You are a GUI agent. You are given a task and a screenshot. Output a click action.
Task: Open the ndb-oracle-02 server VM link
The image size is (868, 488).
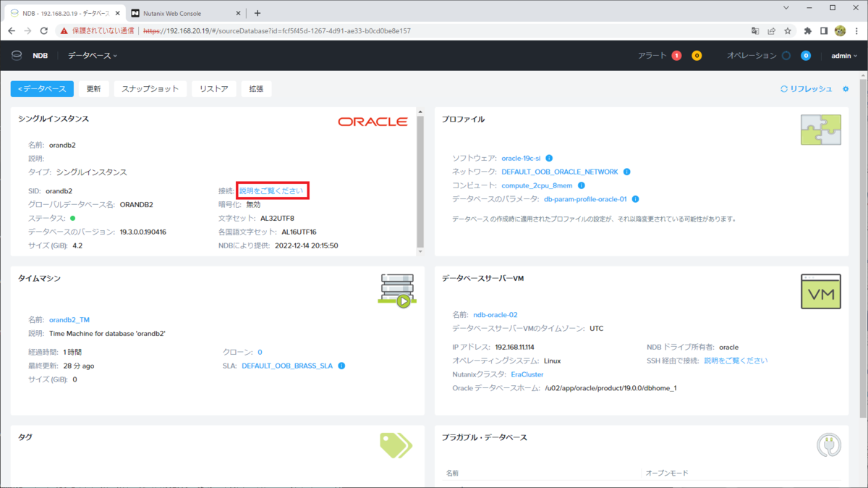click(x=495, y=315)
